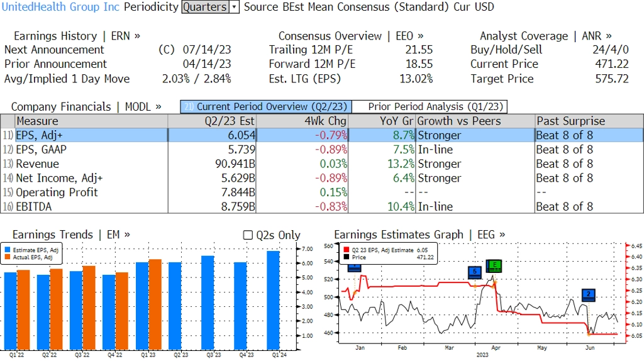Open the UnitedHealth Group Inc link
Viewport: 644px width, 361px height.
point(61,7)
